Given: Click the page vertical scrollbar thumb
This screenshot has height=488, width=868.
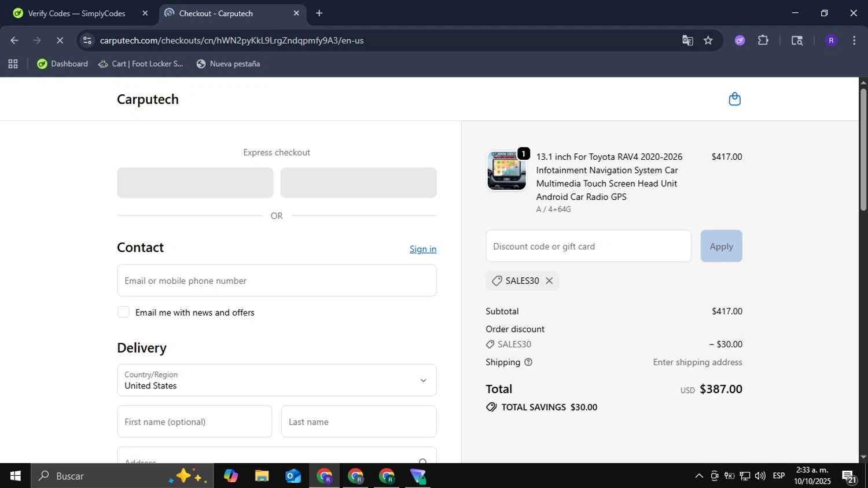Looking at the screenshot, I should [x=863, y=149].
